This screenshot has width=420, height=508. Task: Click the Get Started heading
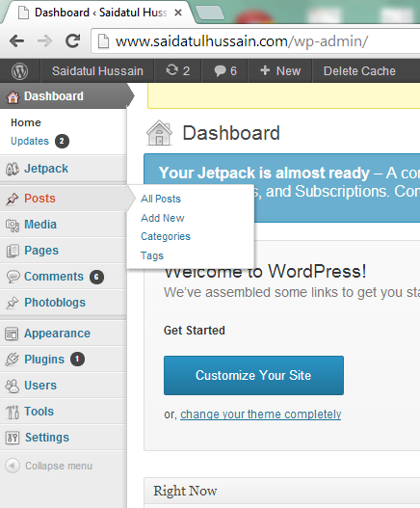pos(195,331)
